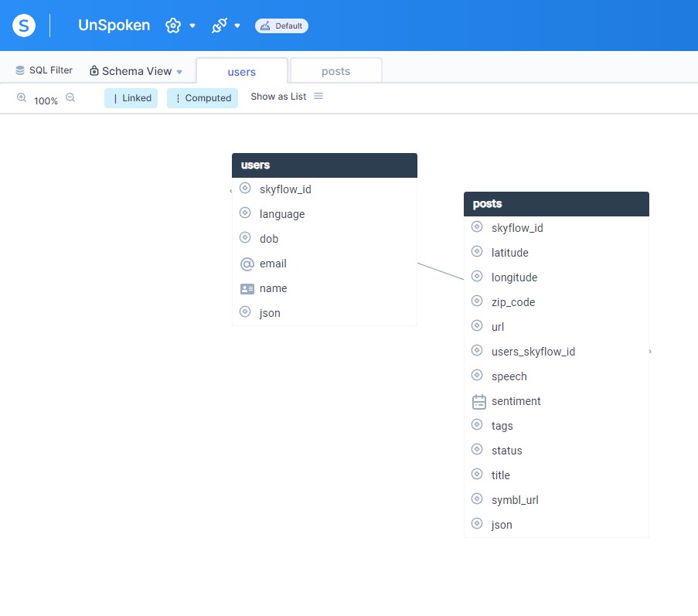Click Show as List

(x=279, y=97)
